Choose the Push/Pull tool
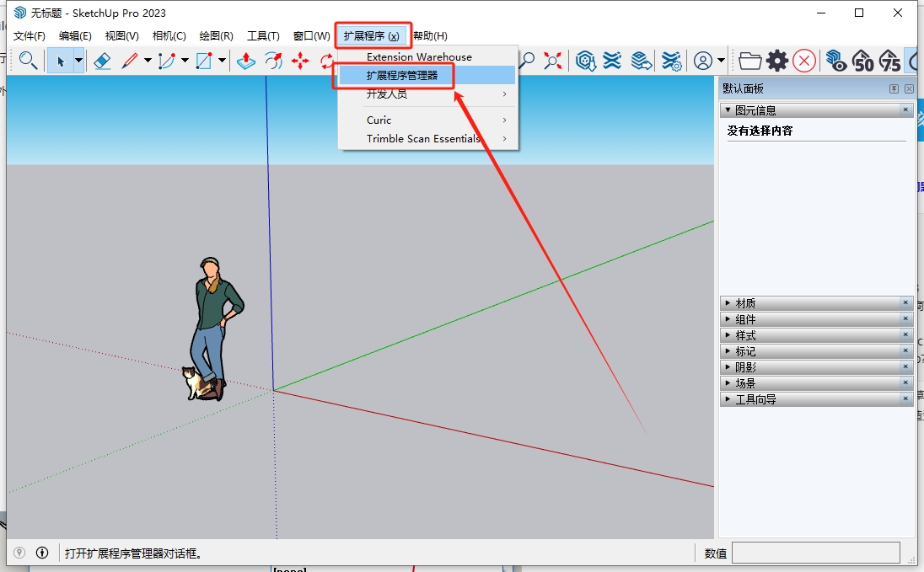 click(245, 61)
